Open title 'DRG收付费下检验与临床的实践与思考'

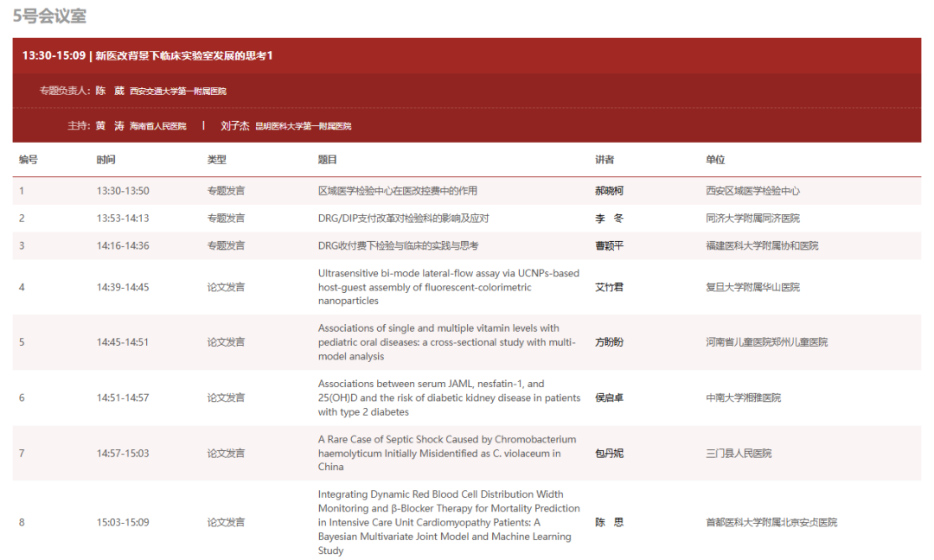point(398,245)
